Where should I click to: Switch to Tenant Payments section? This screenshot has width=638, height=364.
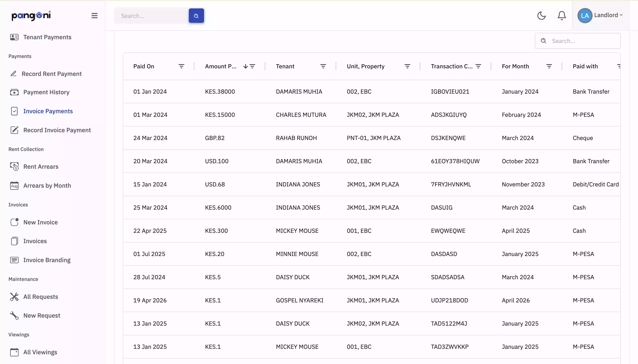pyautogui.click(x=47, y=37)
